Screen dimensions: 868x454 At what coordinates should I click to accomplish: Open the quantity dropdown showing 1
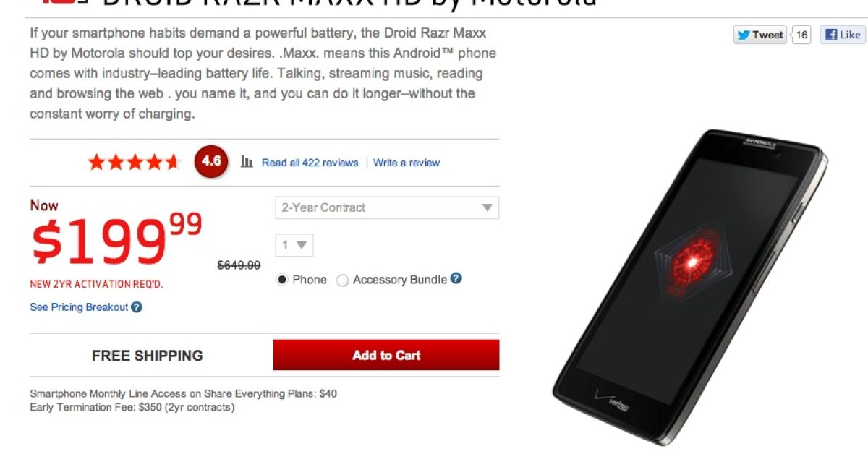(x=294, y=245)
